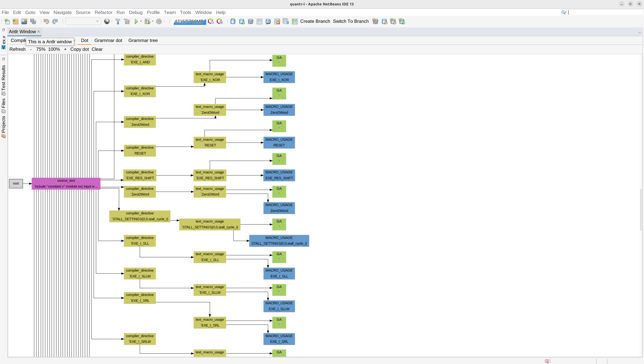Click the Open Project icon
The width and height of the screenshot is (644, 364).
point(24,22)
